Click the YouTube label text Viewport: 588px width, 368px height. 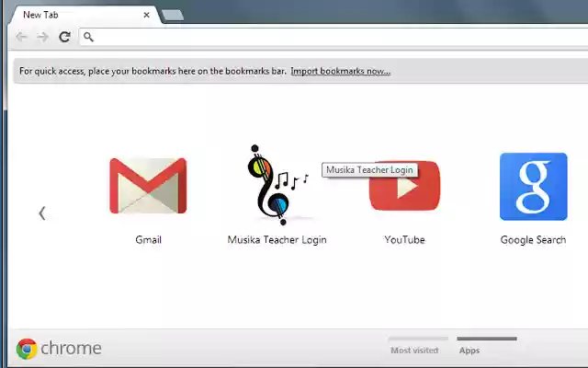pos(404,239)
